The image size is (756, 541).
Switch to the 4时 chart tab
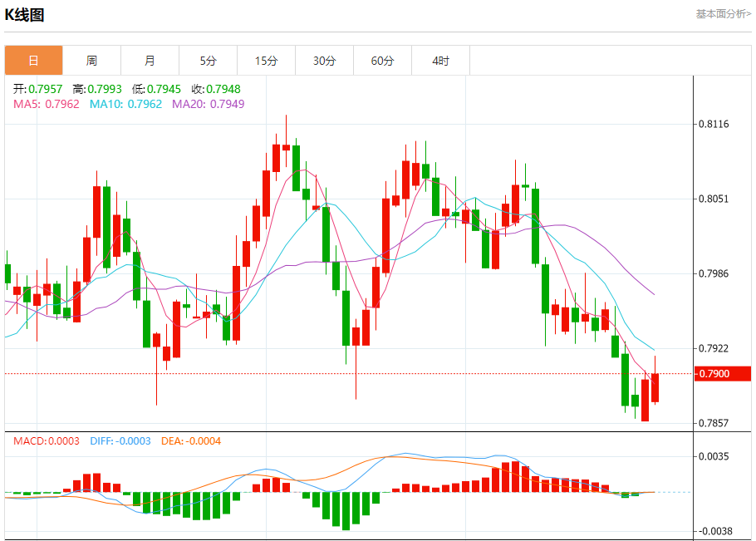pyautogui.click(x=441, y=61)
